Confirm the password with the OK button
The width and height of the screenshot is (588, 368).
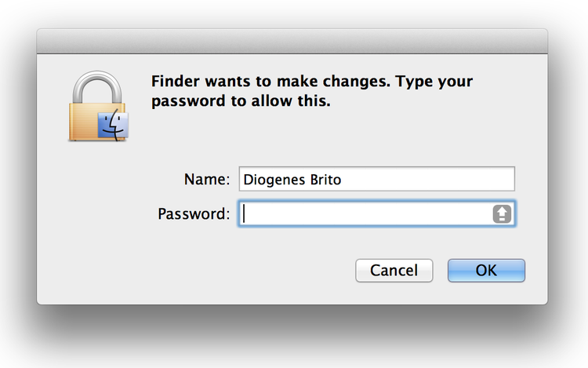(x=486, y=270)
